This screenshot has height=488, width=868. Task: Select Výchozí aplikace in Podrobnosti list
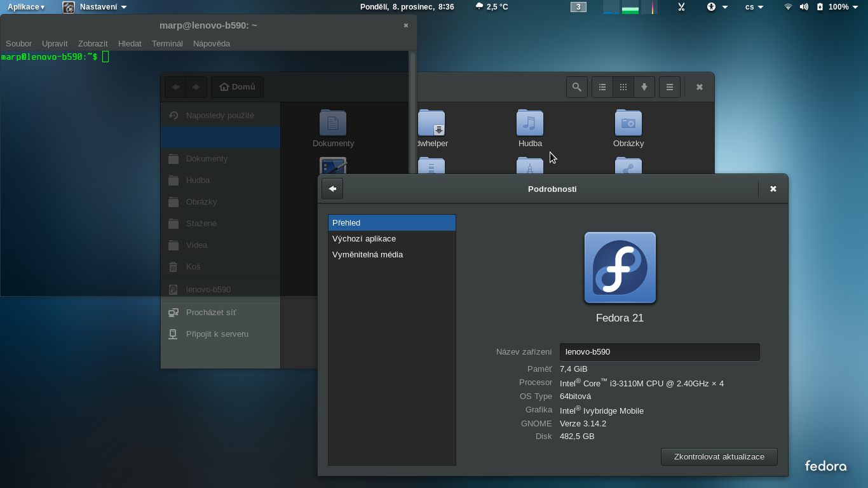coord(392,239)
